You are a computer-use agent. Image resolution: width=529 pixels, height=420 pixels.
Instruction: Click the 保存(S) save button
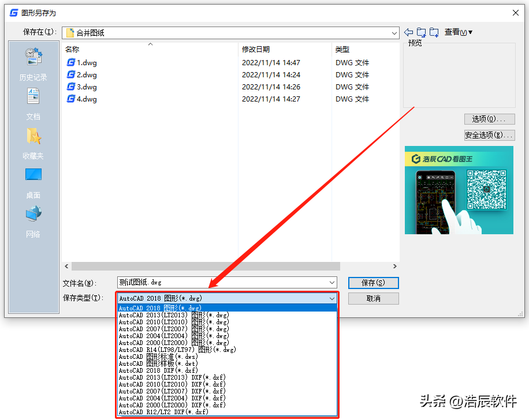coord(373,283)
